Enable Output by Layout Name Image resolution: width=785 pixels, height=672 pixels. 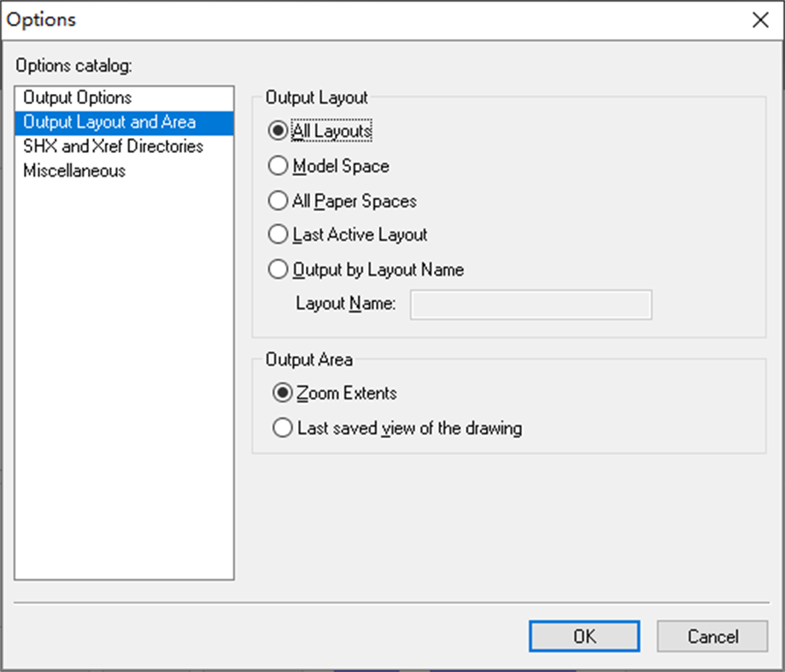pos(278,269)
